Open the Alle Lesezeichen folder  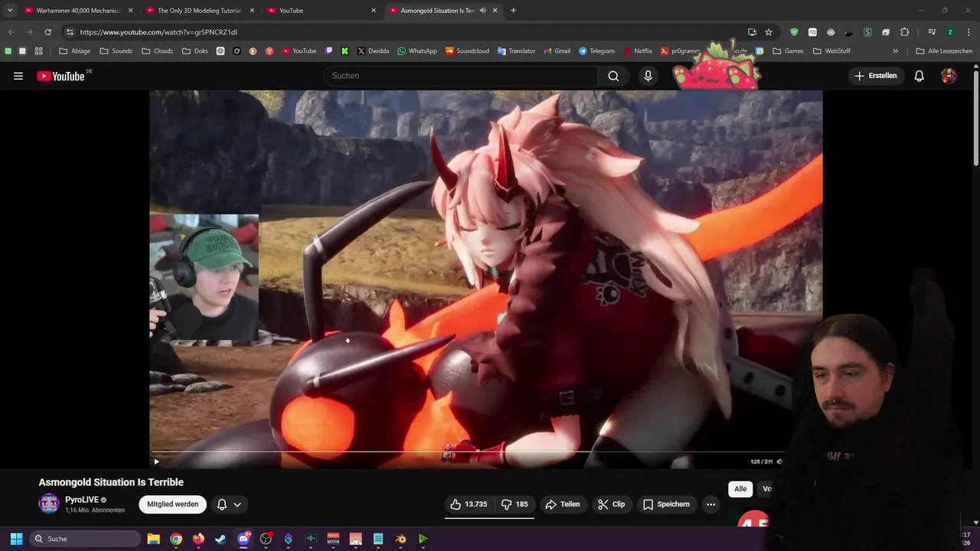point(944,51)
